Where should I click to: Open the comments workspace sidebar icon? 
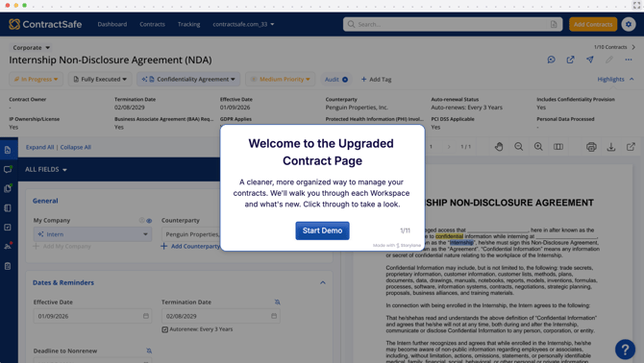click(x=8, y=169)
